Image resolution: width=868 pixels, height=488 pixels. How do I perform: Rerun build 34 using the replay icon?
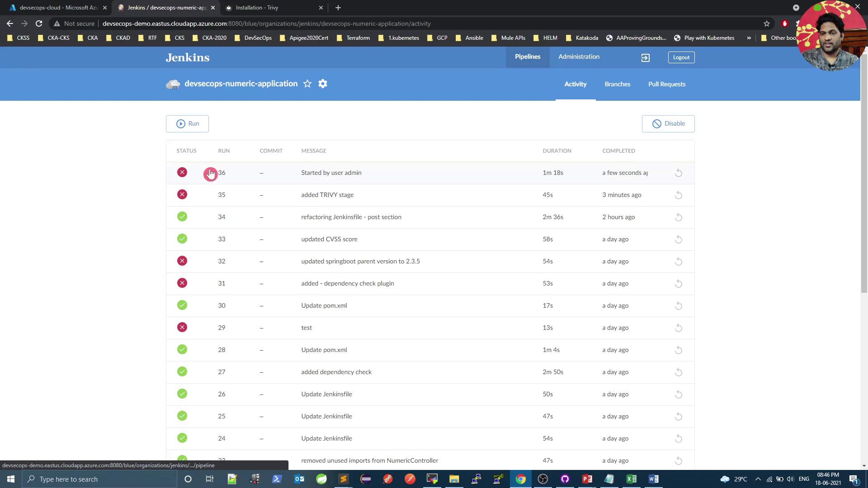[x=679, y=217]
